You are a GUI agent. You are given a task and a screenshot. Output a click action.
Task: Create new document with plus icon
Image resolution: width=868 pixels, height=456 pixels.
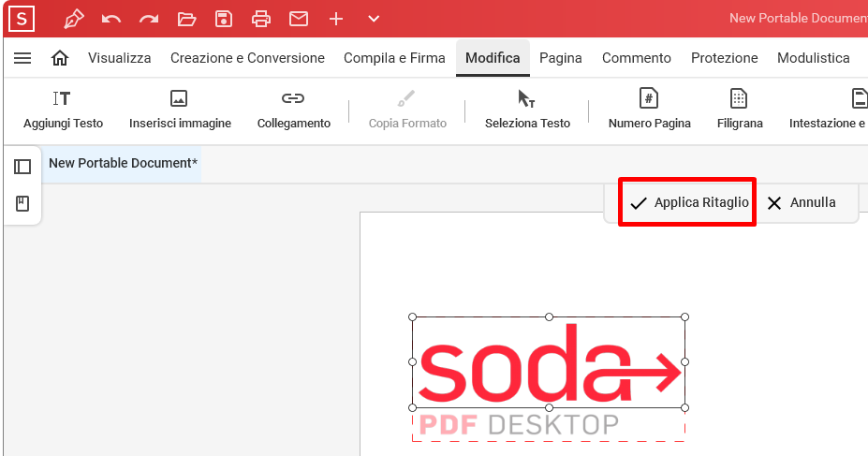[x=336, y=19]
